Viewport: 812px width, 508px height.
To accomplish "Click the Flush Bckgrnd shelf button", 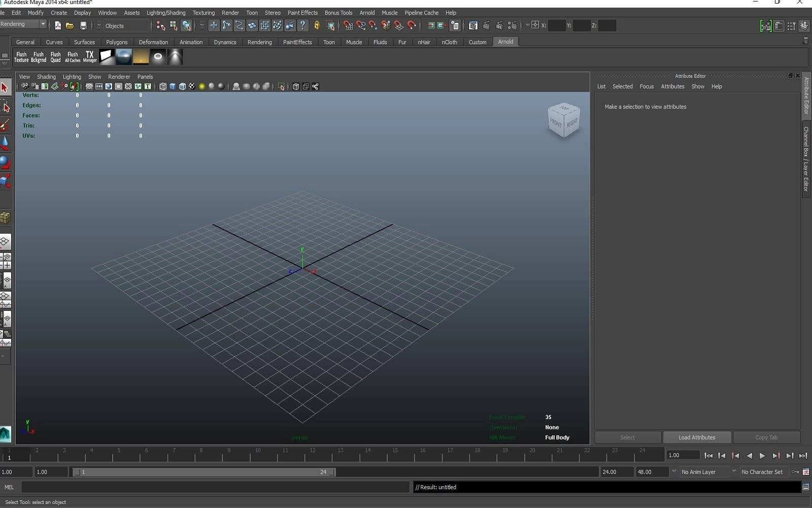I will [39, 57].
